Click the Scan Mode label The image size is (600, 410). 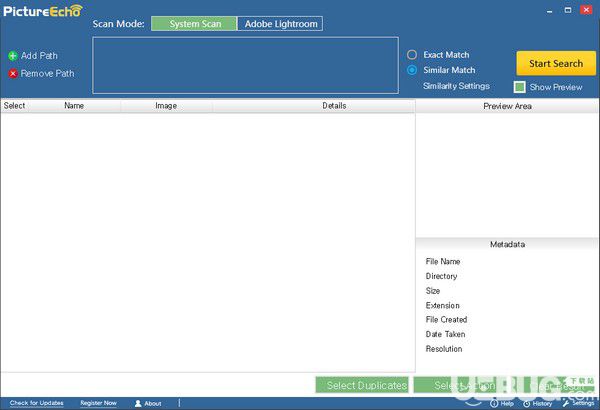click(118, 24)
